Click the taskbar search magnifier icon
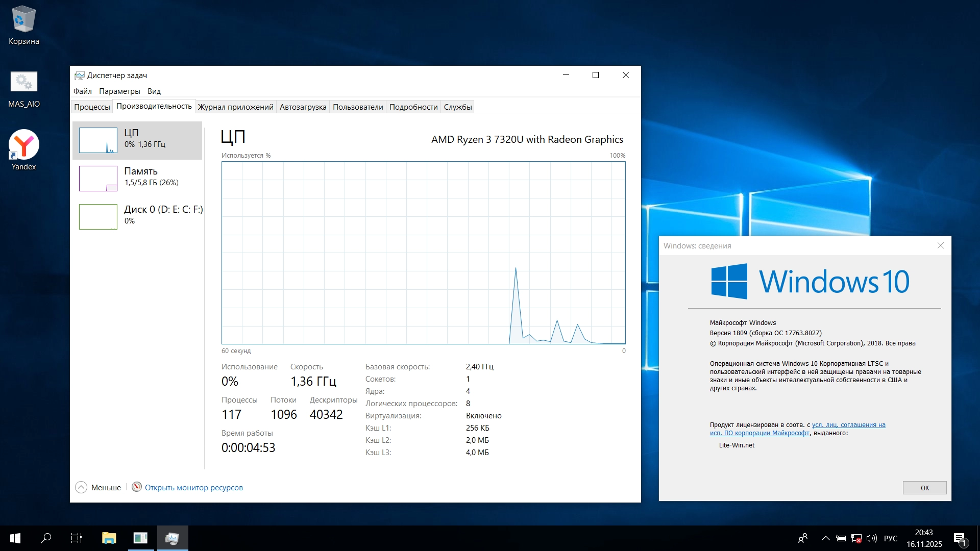Viewport: 980px width, 551px height. (x=46, y=538)
